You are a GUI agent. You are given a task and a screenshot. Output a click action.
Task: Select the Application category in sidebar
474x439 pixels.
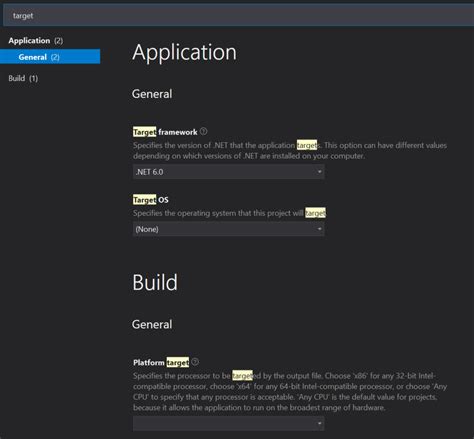[x=36, y=41]
